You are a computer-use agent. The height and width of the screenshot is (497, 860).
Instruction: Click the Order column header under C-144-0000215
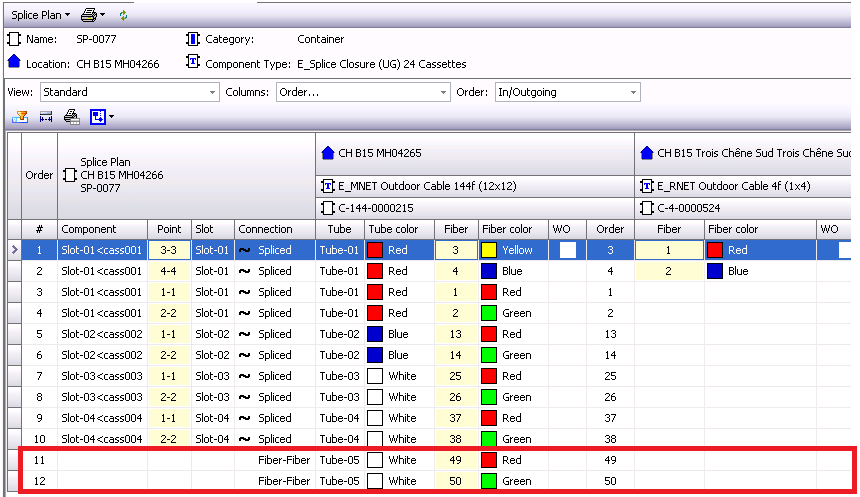click(x=610, y=229)
